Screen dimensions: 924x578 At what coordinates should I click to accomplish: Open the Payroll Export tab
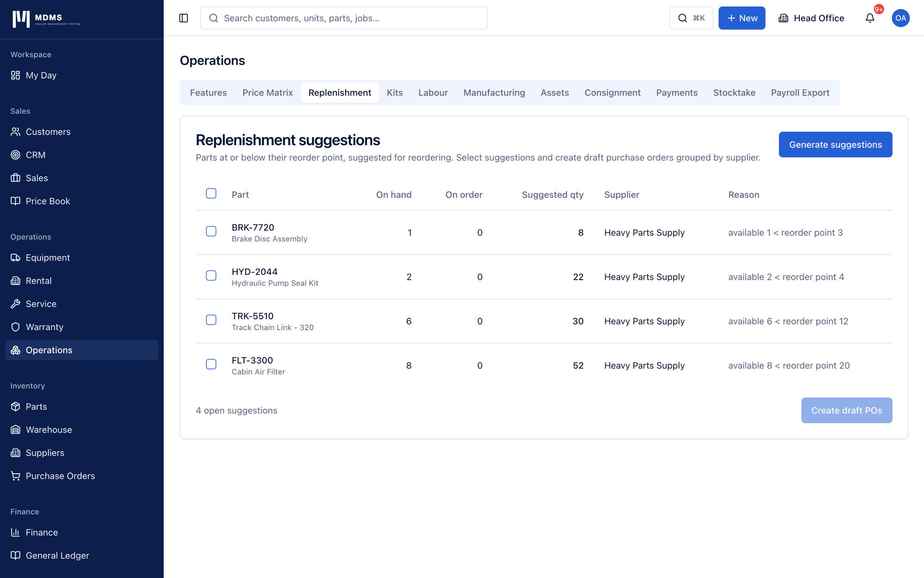pos(800,92)
